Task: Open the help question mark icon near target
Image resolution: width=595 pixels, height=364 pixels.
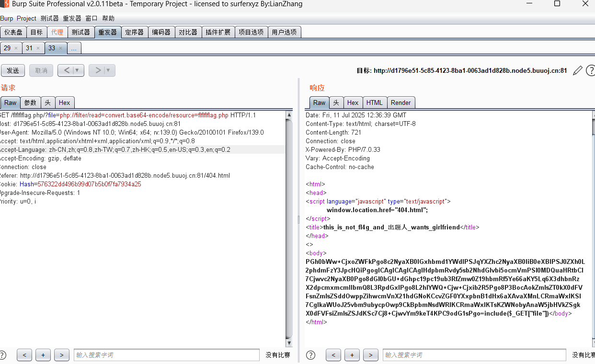Action: point(591,70)
